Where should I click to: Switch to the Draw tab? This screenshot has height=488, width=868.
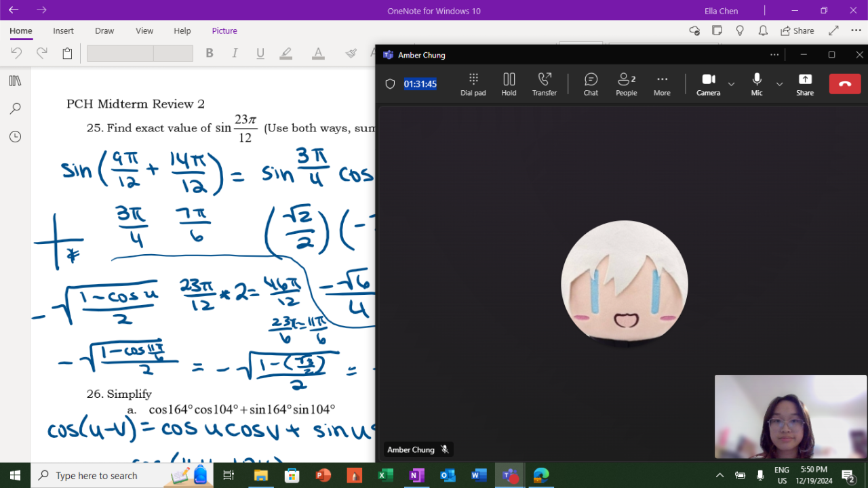[104, 30]
